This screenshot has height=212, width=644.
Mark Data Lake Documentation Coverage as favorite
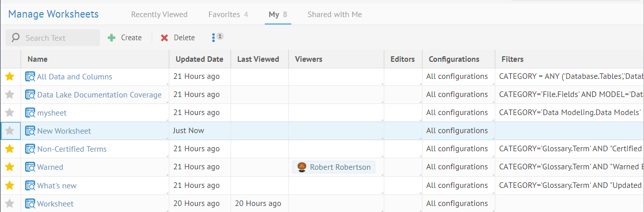tap(10, 95)
